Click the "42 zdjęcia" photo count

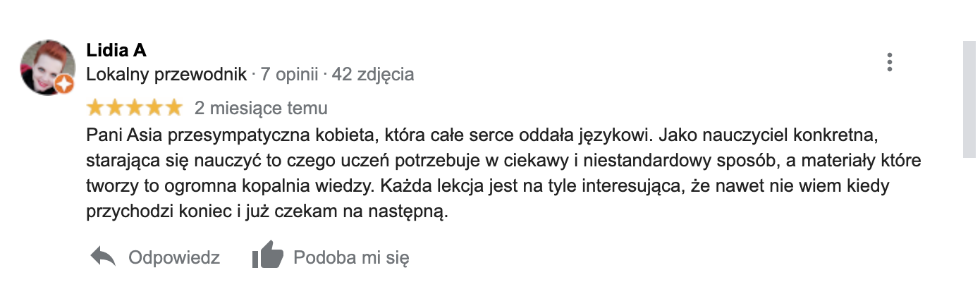tap(373, 74)
